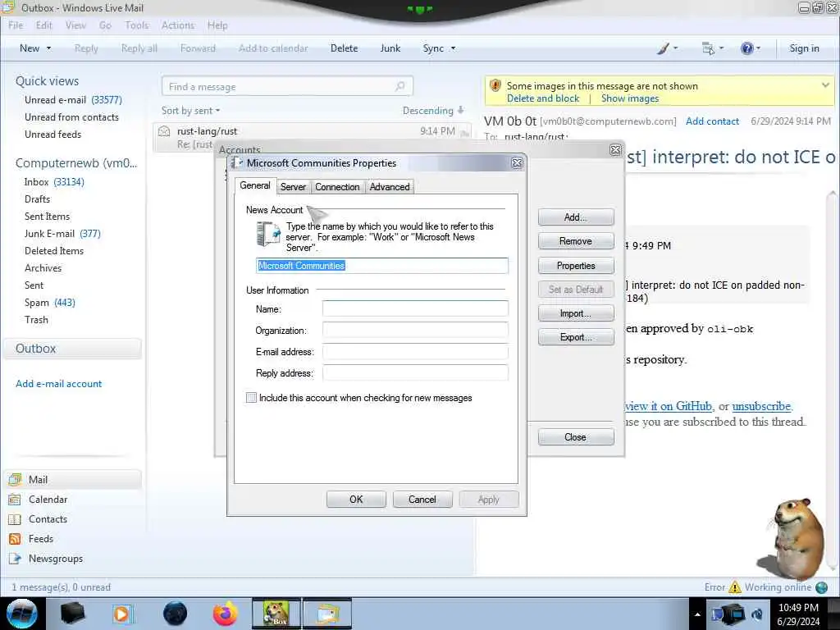Click the Add contact link
This screenshot has height=630, width=840.
[713, 121]
